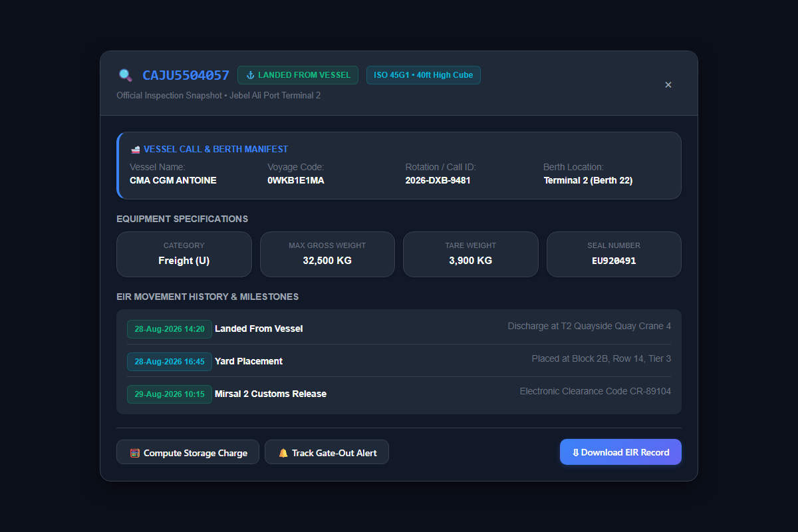Click the Freight (U) category card
The height and width of the screenshot is (532, 798).
coord(184,254)
